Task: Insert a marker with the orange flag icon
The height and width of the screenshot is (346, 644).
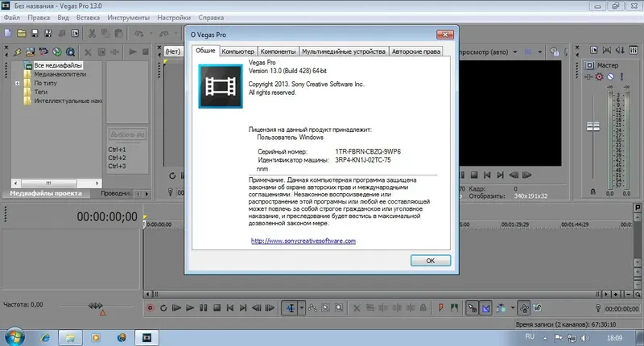Action: (440, 308)
